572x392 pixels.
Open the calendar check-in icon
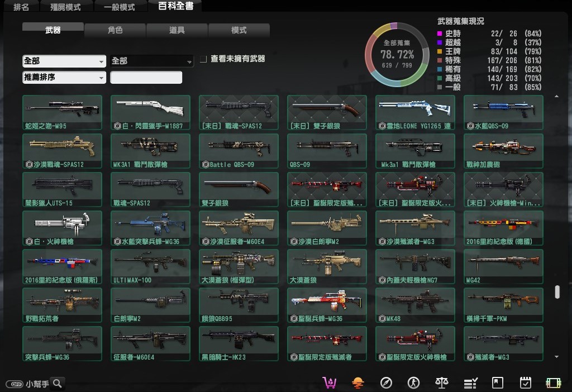[x=525, y=383]
